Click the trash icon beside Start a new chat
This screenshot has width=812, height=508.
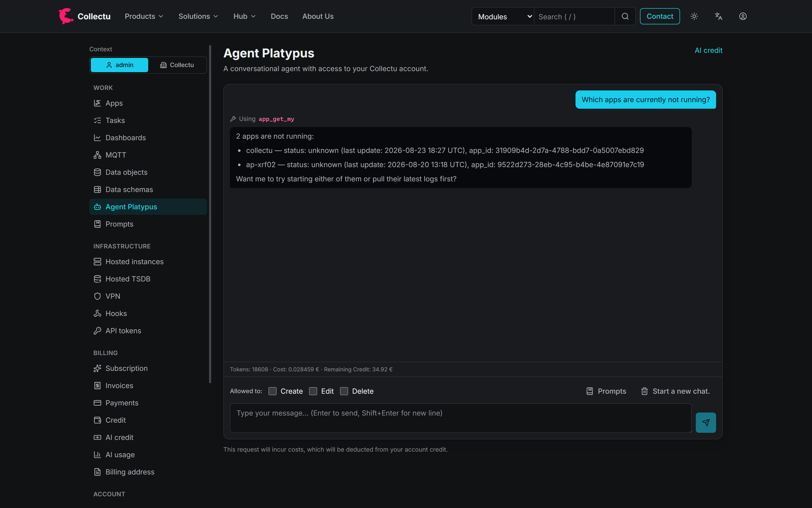pos(644,391)
